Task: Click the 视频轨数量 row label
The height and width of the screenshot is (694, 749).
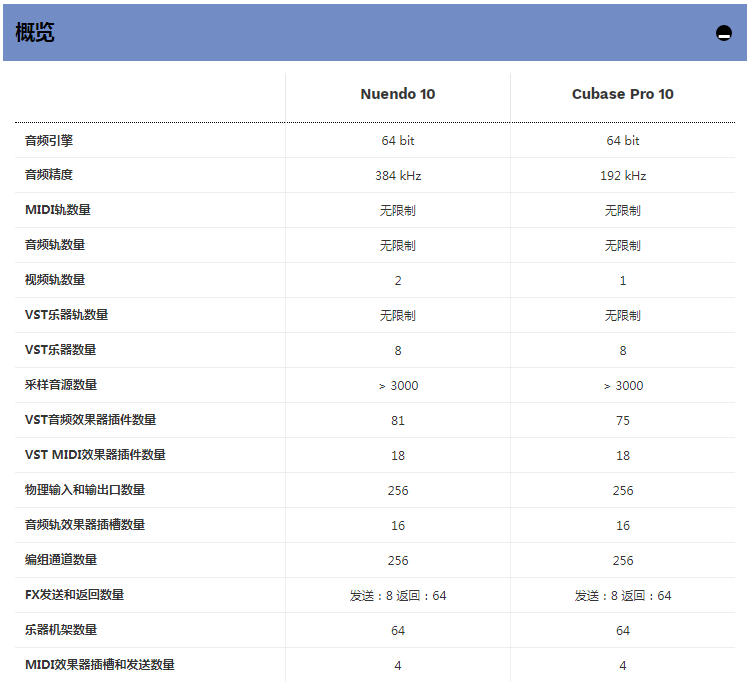Action: tap(55, 280)
